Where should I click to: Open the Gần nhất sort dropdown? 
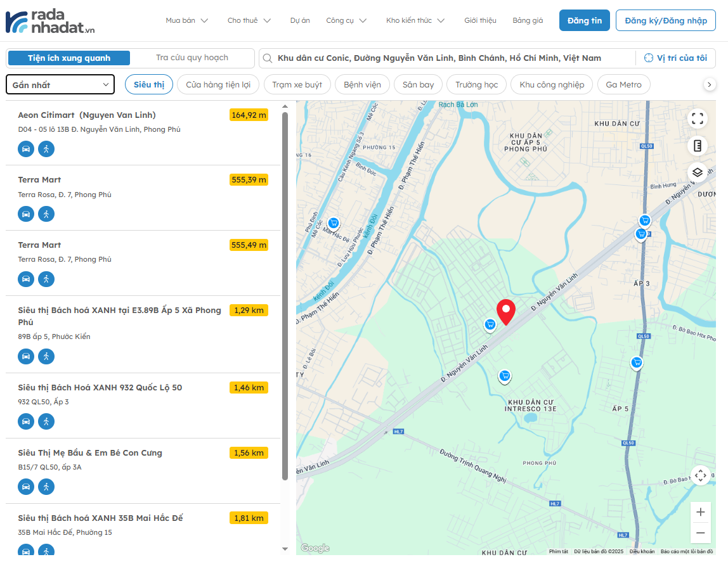pyautogui.click(x=60, y=84)
